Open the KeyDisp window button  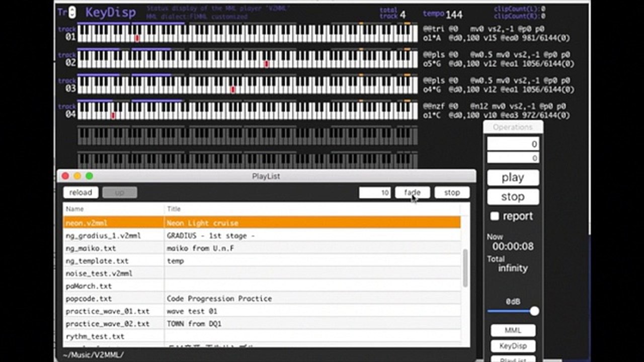click(x=513, y=346)
